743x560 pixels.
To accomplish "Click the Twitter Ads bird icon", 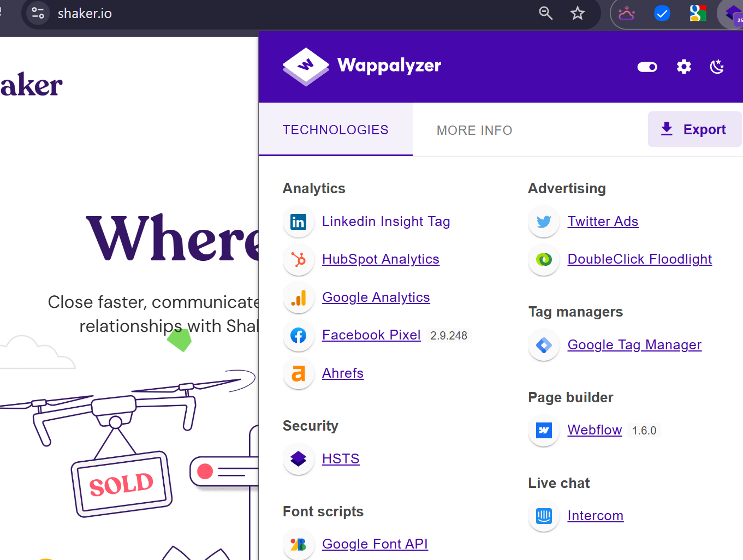I will (544, 222).
